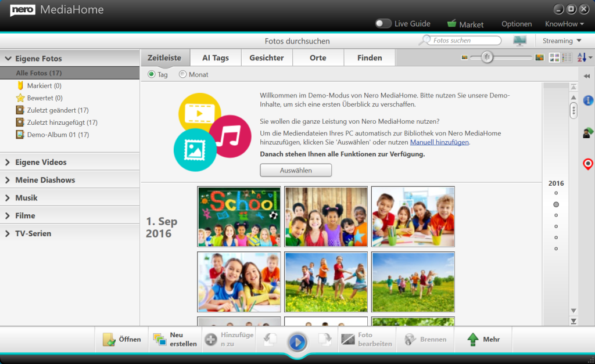Image resolution: width=595 pixels, height=364 pixels.
Task: Switch to detail list view
Action: [x=567, y=57]
